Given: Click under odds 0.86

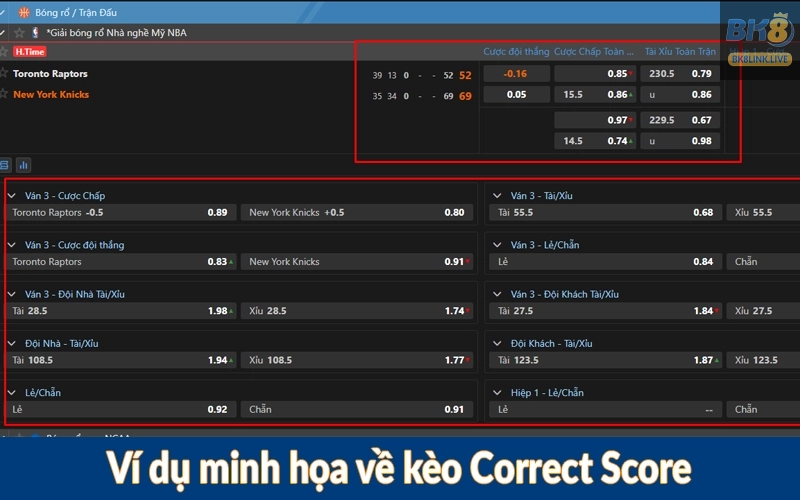Looking at the screenshot, I should tap(680, 94).
